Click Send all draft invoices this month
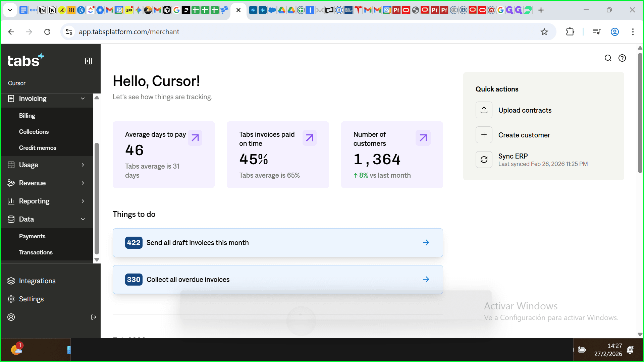 (x=278, y=243)
